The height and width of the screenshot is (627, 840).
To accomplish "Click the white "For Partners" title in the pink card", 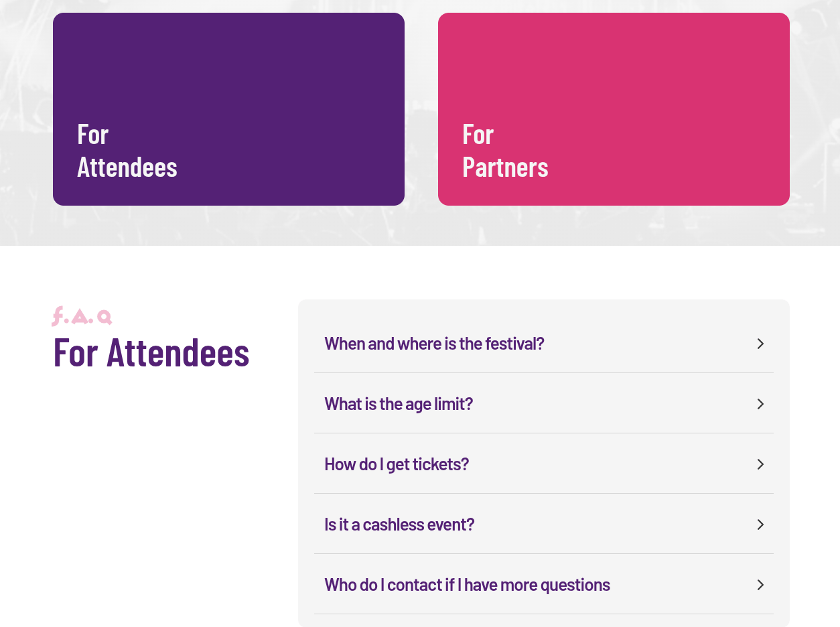I will click(505, 150).
